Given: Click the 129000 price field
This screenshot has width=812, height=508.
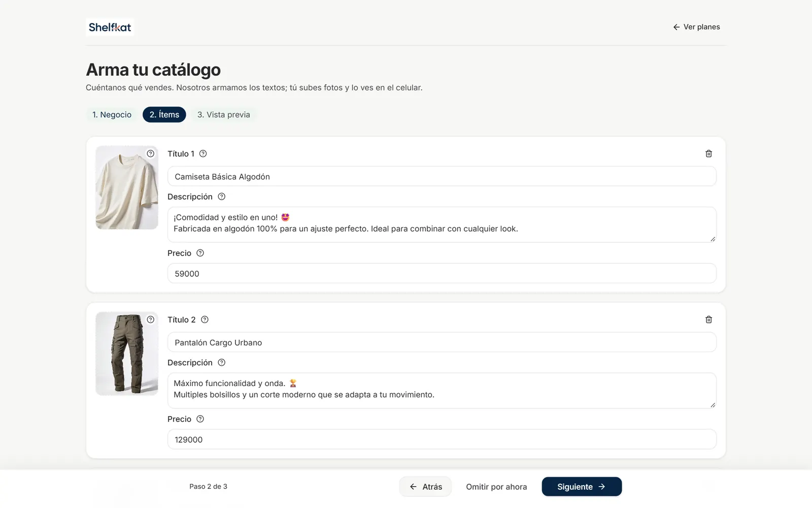Looking at the screenshot, I should [442, 439].
